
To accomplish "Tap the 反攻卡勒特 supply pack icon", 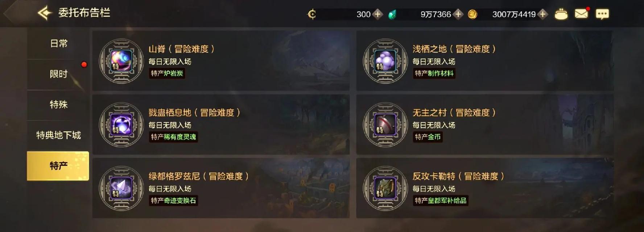I will (385, 188).
